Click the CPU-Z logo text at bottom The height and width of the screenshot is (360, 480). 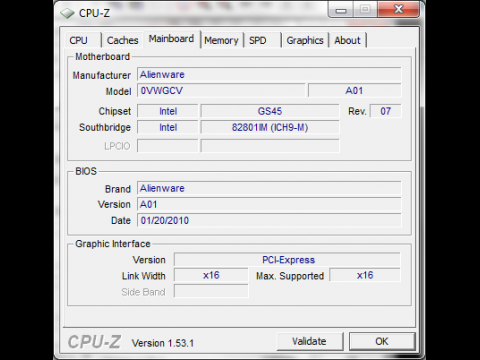point(94,342)
